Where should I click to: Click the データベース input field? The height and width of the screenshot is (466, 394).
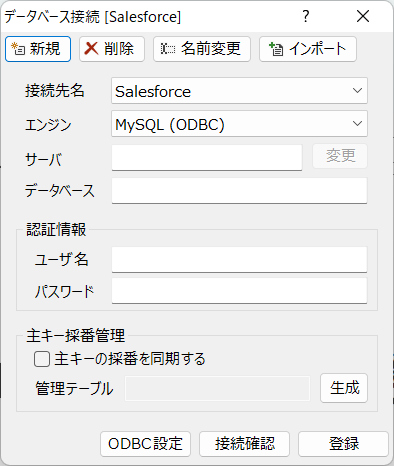point(239,190)
